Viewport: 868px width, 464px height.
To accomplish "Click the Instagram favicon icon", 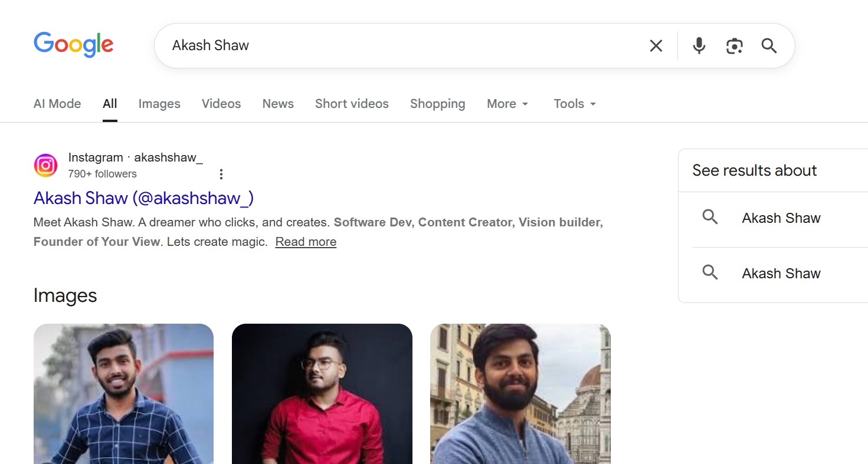I will (x=45, y=166).
